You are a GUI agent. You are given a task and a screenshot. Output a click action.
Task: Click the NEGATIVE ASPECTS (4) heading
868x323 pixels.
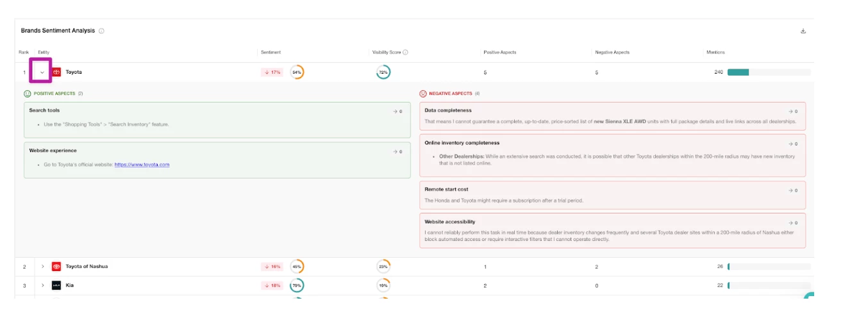[x=455, y=94]
